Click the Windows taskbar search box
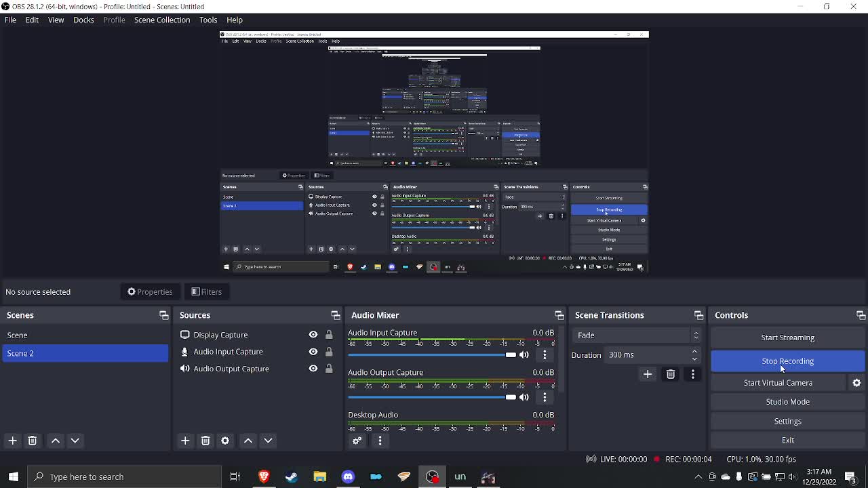The image size is (868, 488). click(124, 476)
